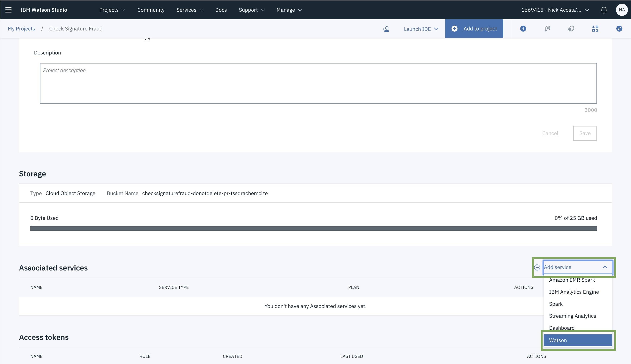The image size is (631, 364).
Task: Open the project information icon
Action: point(523,29)
